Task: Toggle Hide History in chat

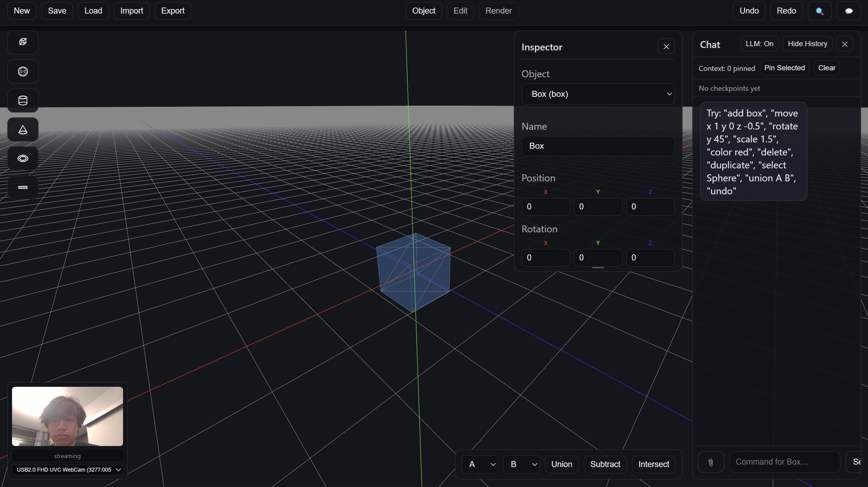Action: pos(807,44)
